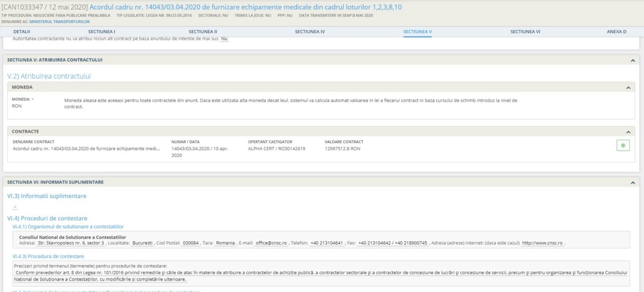Switch to the Detalii tab
Screen dimensions: 644x292
[22, 32]
